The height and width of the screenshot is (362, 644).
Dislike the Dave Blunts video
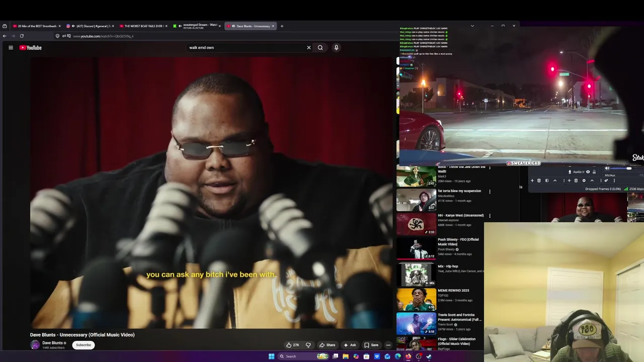[x=308, y=345]
